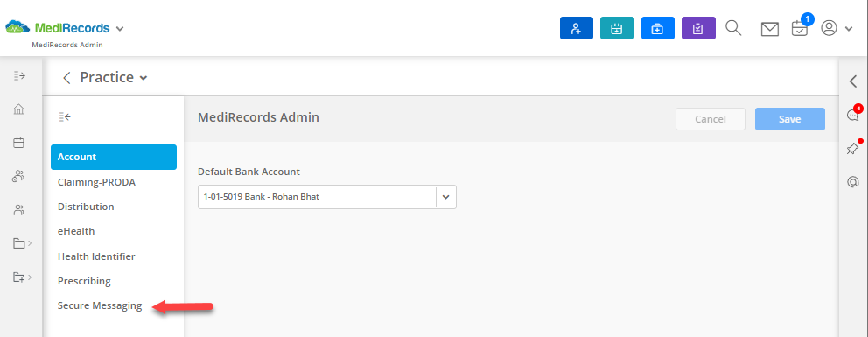The height and width of the screenshot is (337, 868).
Task: Open search with the magnifier icon
Action: 733,28
